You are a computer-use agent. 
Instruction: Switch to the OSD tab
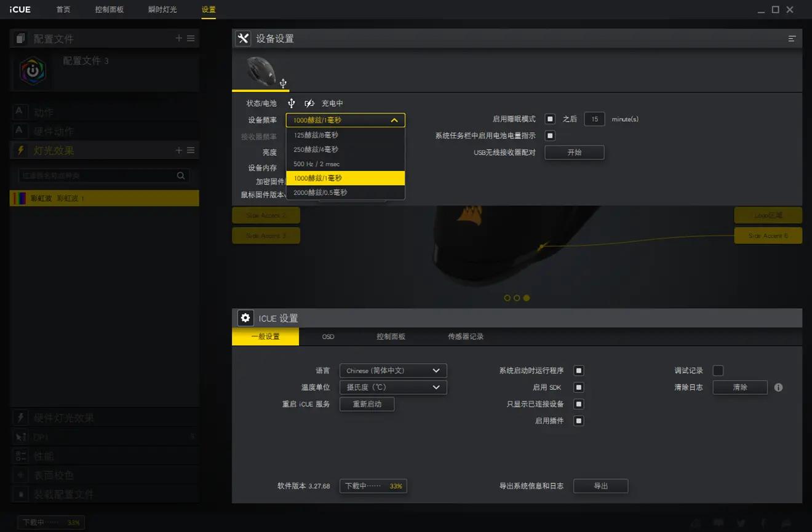click(328, 336)
